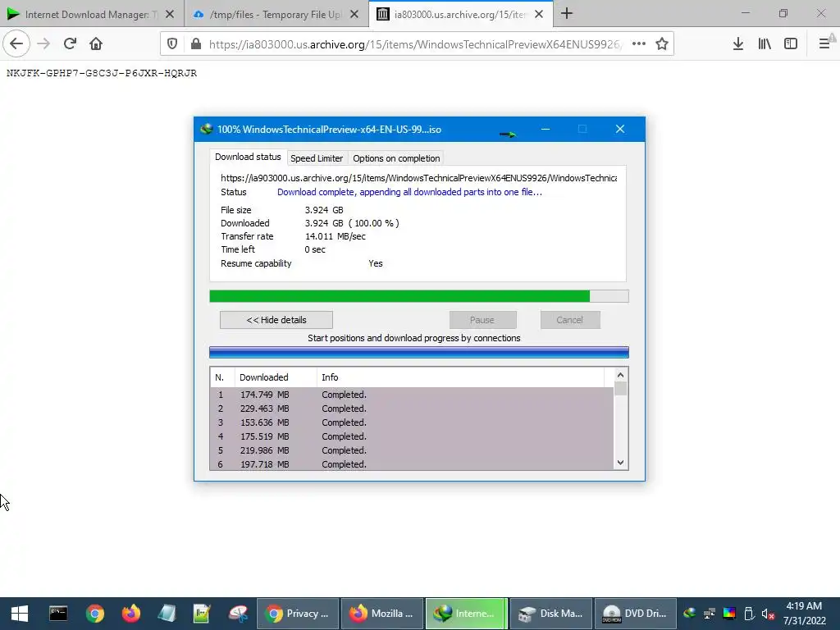Open the Command Prompt taskbar icon

point(58,614)
